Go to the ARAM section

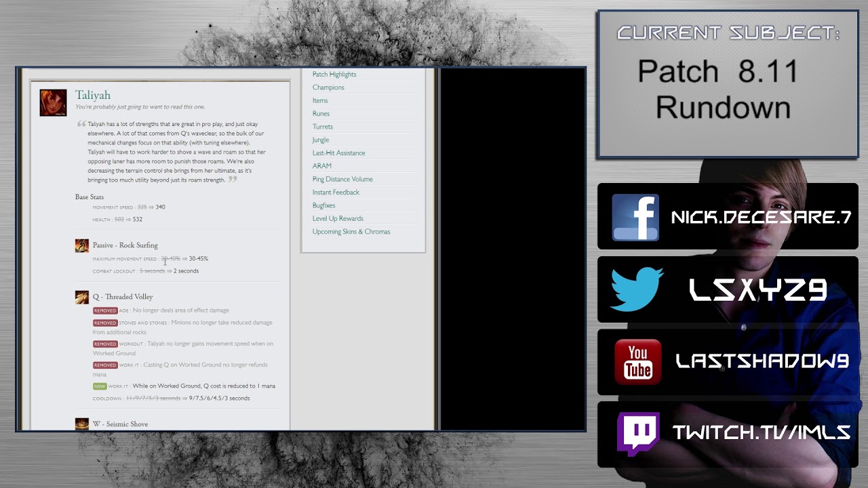[322, 166]
